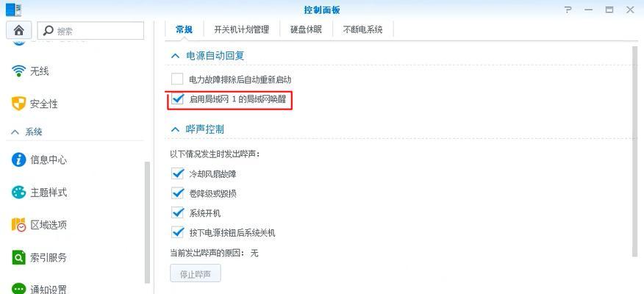Open the Security (安全性) shield icon
This screenshot has height=294, width=644.
click(18, 104)
